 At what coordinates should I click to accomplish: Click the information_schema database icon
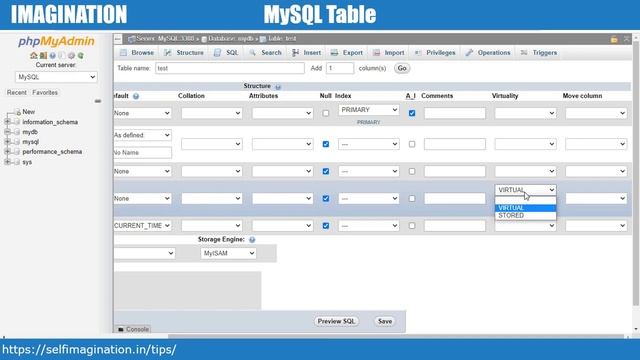[17, 122]
